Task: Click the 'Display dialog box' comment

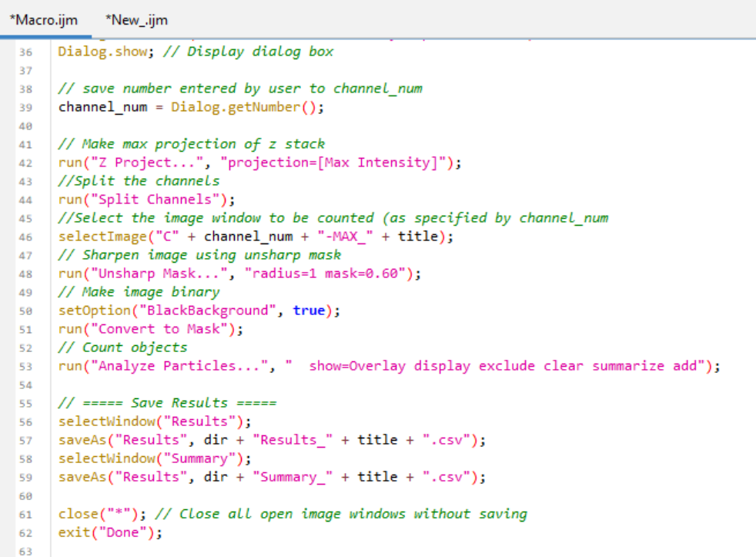Action: click(x=260, y=51)
